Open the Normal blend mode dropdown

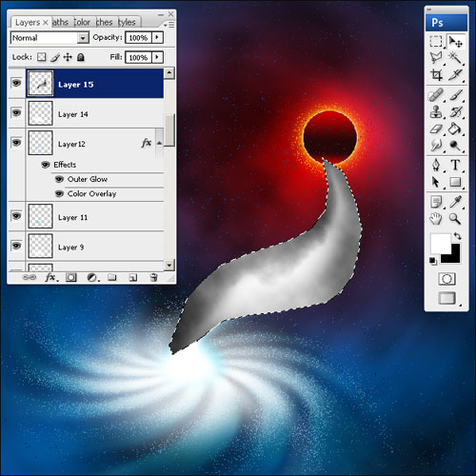pos(50,38)
